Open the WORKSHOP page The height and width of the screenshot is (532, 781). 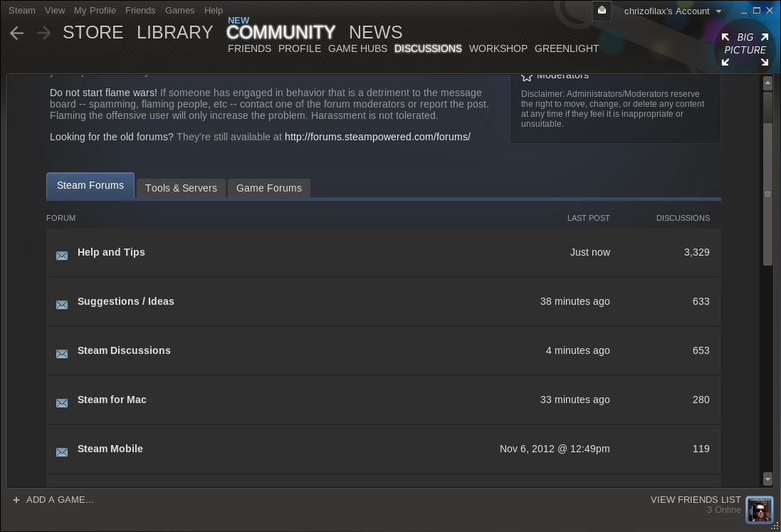498,49
